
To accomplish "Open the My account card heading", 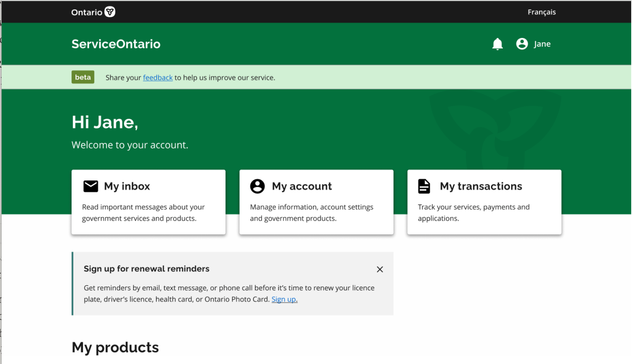I will pos(302,186).
